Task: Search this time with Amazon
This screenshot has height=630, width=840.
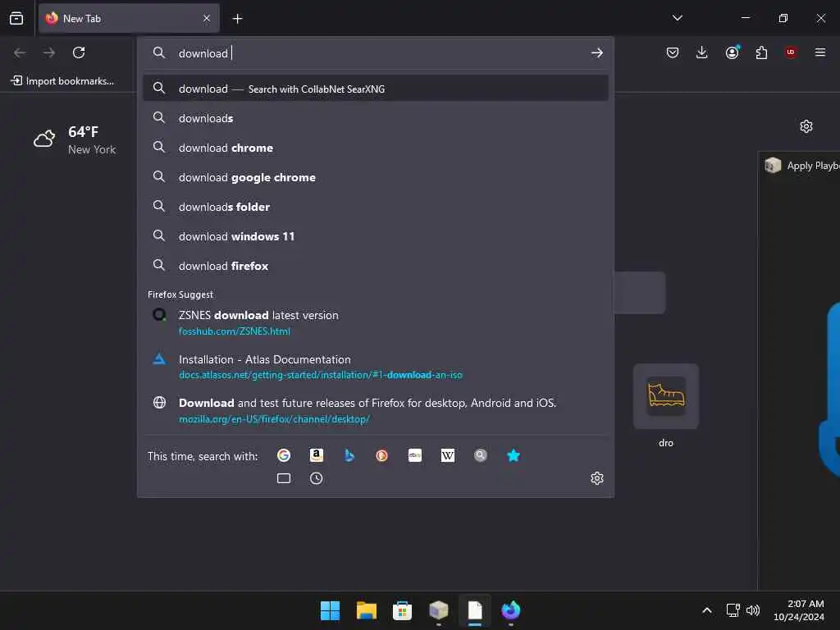Action: (x=316, y=455)
